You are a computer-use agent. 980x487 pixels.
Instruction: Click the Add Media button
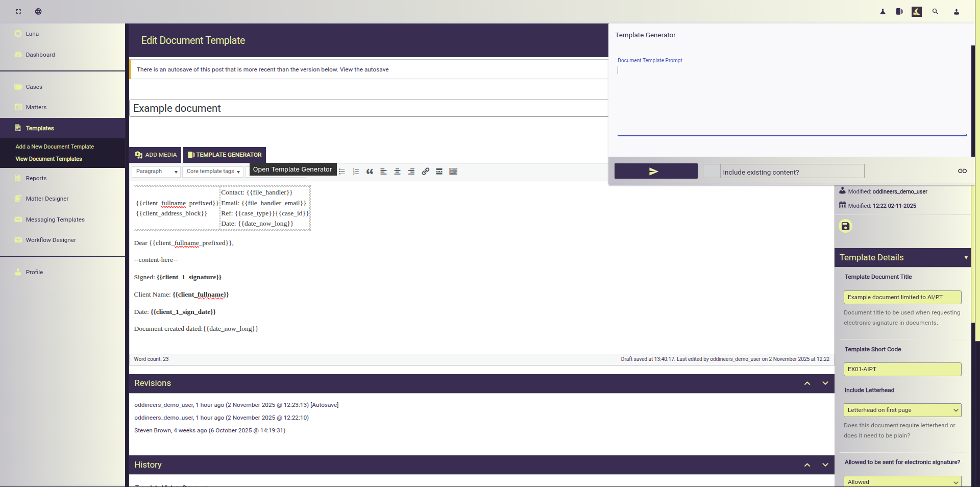pos(156,155)
